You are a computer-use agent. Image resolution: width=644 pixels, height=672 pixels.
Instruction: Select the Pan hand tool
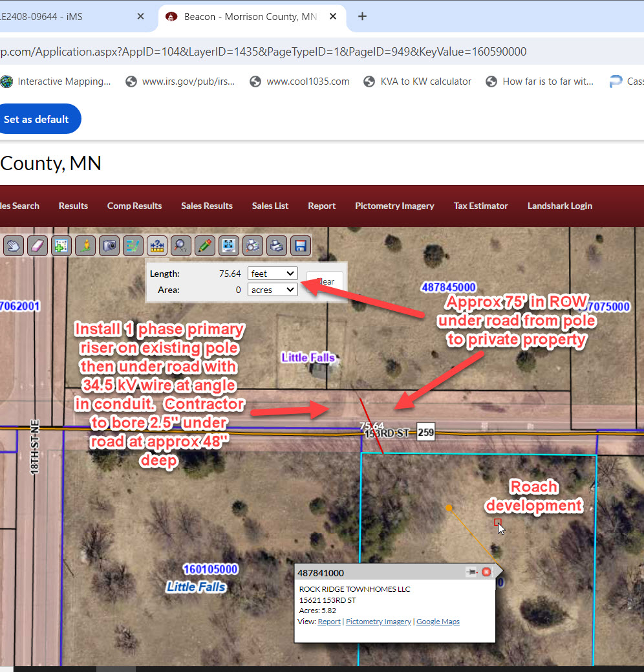click(14, 246)
